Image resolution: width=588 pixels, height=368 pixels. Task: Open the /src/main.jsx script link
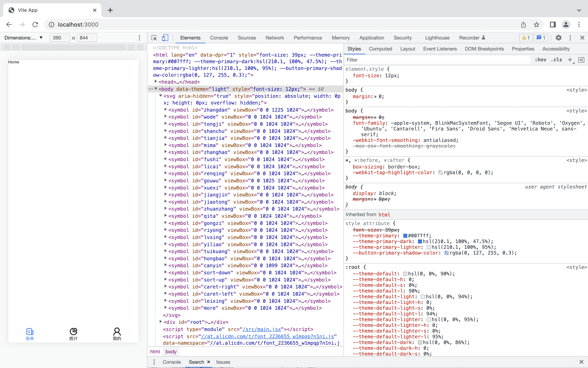coord(262,329)
